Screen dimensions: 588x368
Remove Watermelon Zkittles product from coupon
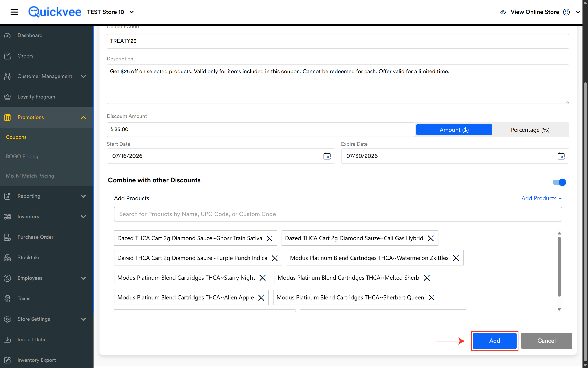(456, 258)
